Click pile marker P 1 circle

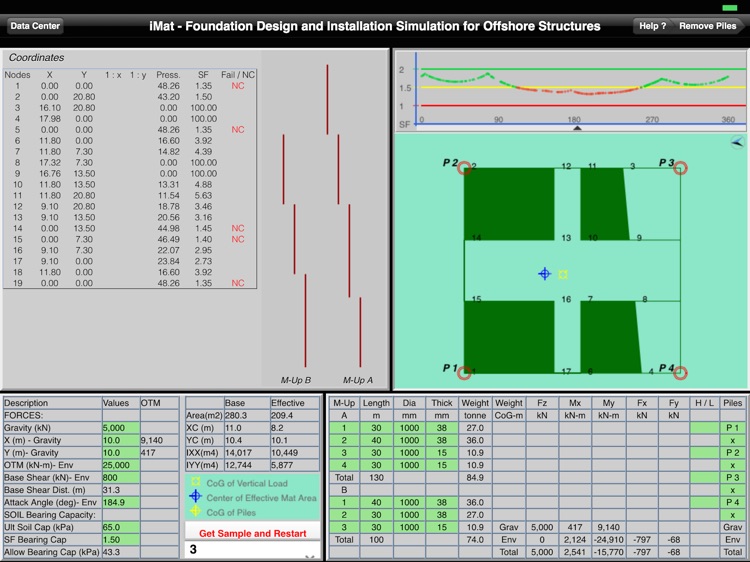click(464, 373)
